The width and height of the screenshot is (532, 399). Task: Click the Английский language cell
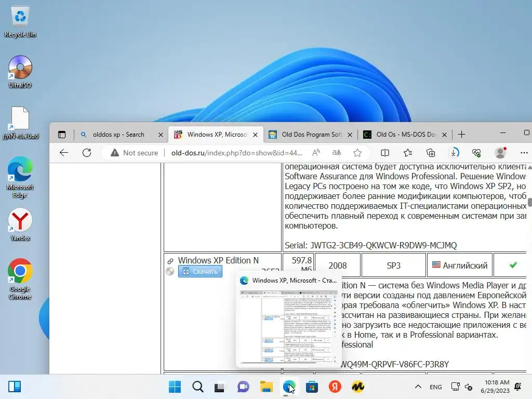coord(460,265)
